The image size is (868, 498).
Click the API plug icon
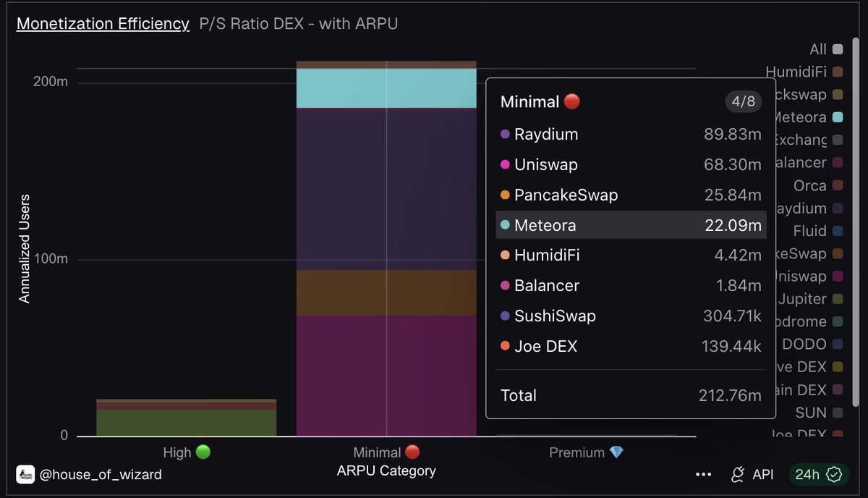pos(737,475)
